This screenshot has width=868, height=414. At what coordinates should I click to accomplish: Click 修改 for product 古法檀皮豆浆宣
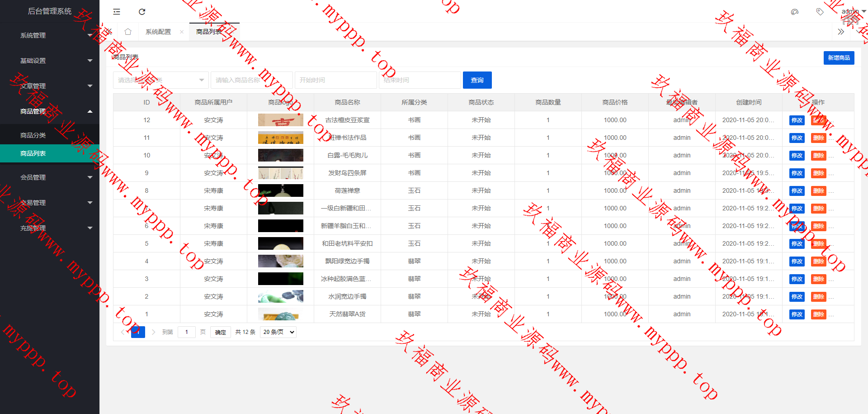(x=797, y=120)
